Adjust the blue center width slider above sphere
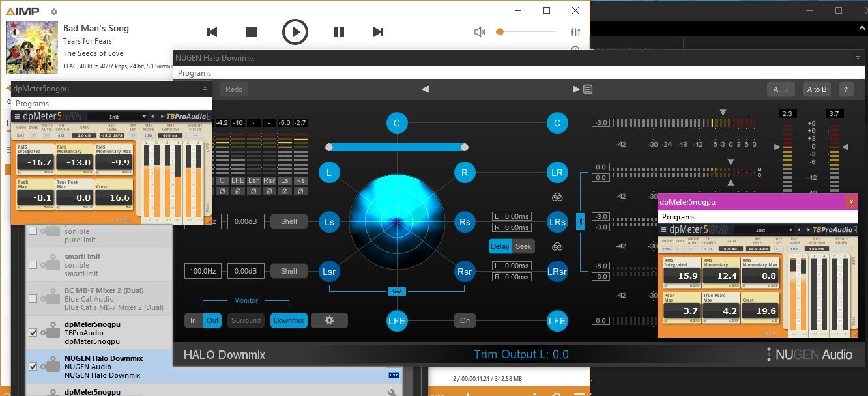This screenshot has width=868, height=396. (x=397, y=147)
